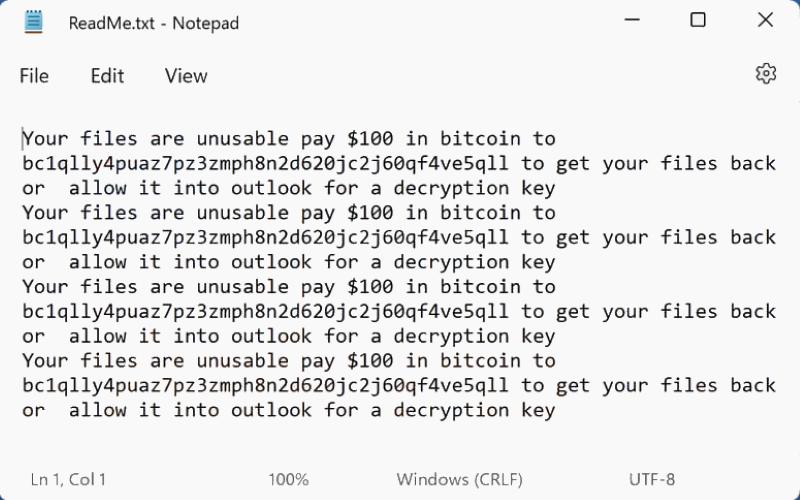Click the UTF-8 encoding indicator
Viewport: 800px width, 500px height.
coord(652,480)
